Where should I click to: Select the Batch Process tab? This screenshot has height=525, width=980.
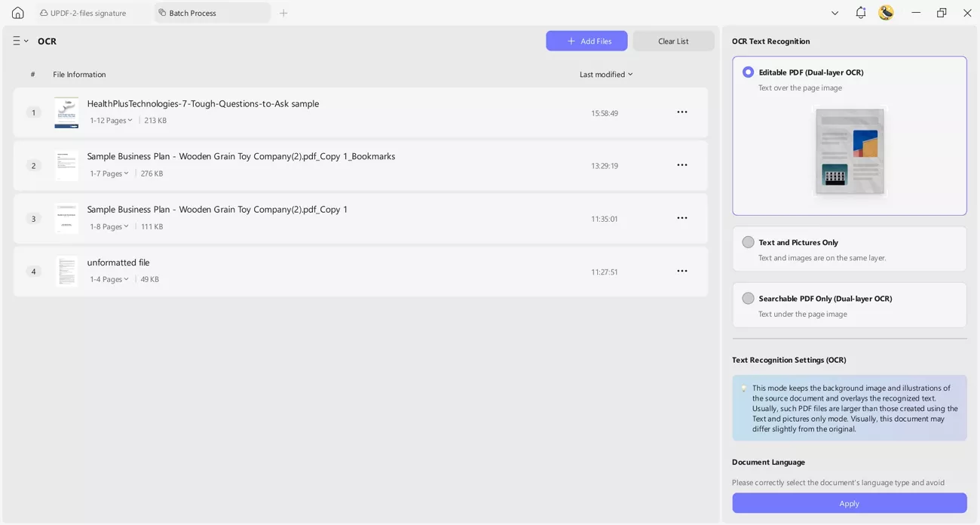tap(212, 13)
